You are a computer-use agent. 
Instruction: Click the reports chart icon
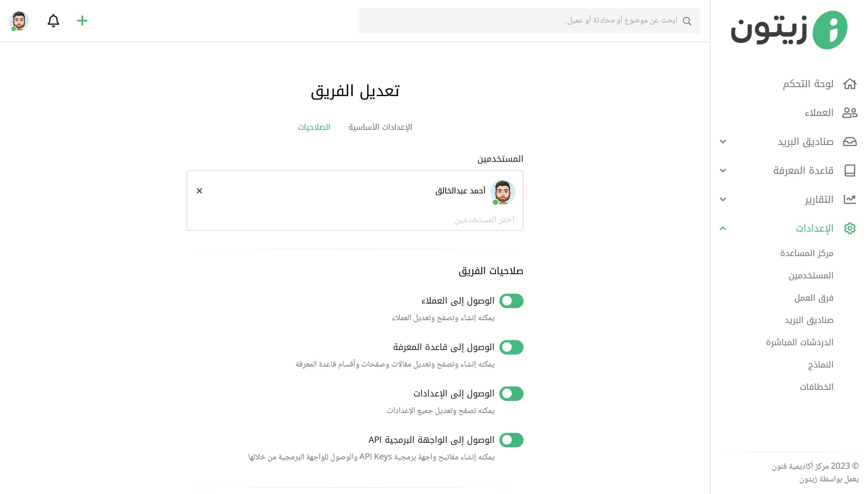[850, 199]
